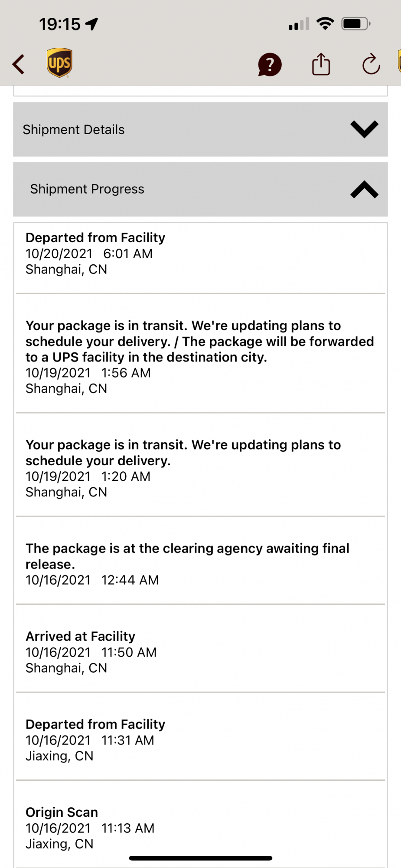This screenshot has width=401, height=868.
Task: Tap the Shipment Progress header label
Action: click(87, 189)
